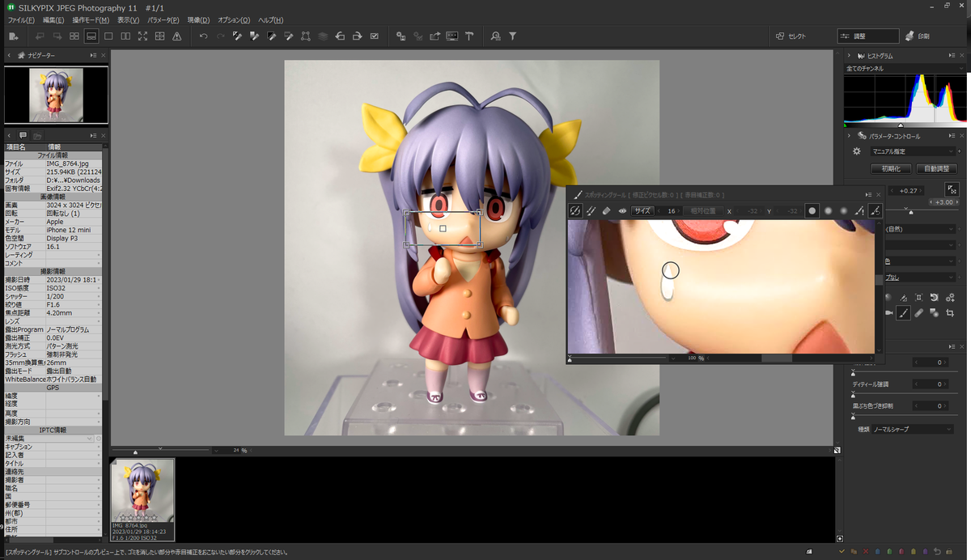Viewport: 971px width, 560px height.
Task: Click the search magnifier icon in toolbar
Action: (x=495, y=36)
